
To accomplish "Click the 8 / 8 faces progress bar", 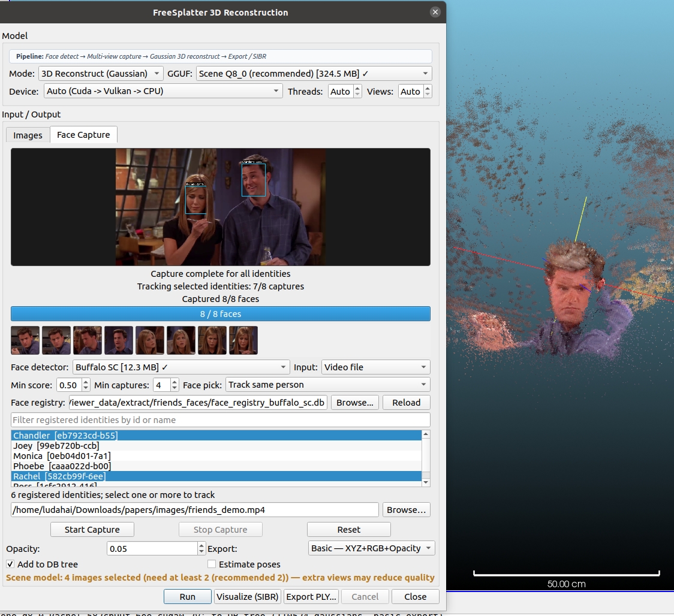I will pos(221,313).
